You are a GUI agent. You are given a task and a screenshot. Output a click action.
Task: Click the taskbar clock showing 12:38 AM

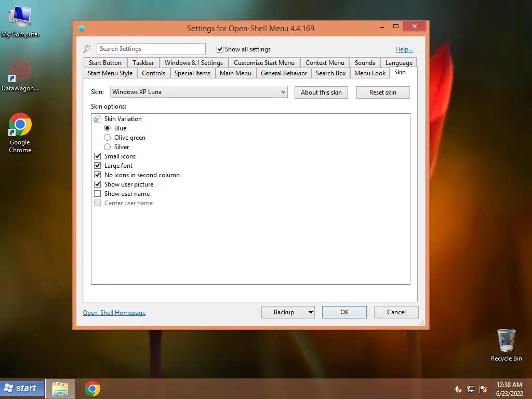click(509, 389)
